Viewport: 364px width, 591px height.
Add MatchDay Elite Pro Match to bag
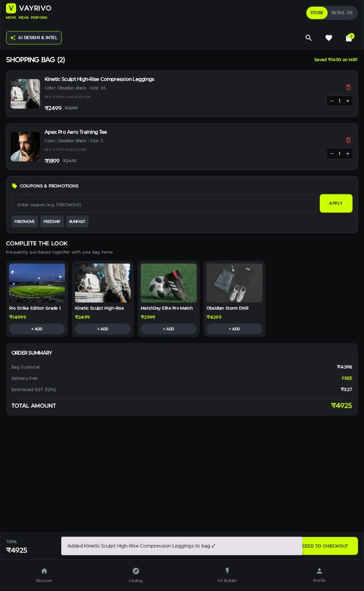pos(169,329)
